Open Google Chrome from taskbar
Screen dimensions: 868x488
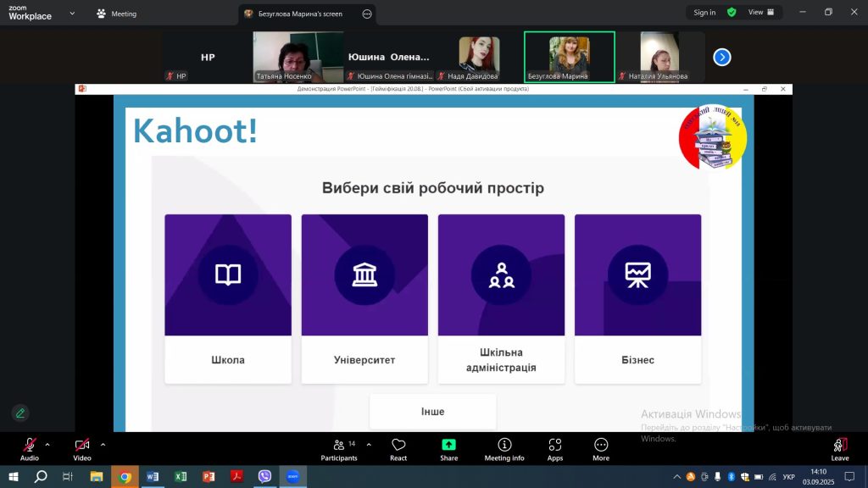[125, 476]
